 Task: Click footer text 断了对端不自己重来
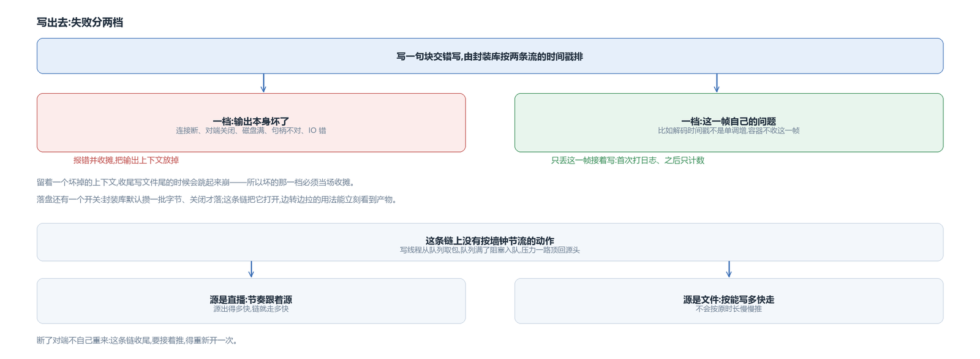point(137,341)
